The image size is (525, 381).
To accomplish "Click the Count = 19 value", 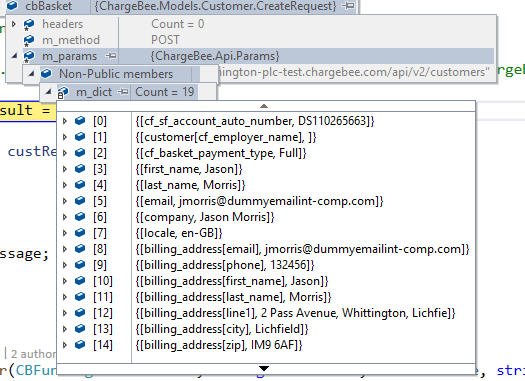I will click(x=164, y=92).
